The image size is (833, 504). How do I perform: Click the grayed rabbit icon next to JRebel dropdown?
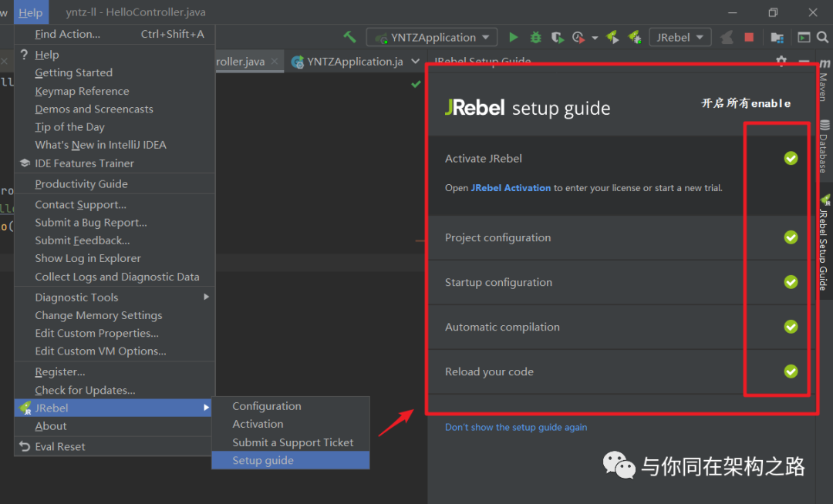[727, 37]
